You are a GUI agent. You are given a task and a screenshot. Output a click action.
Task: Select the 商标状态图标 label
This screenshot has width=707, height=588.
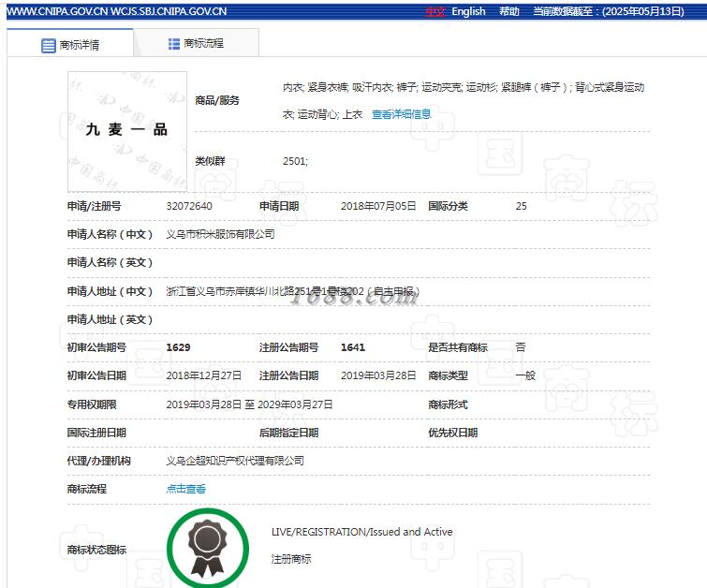96,550
